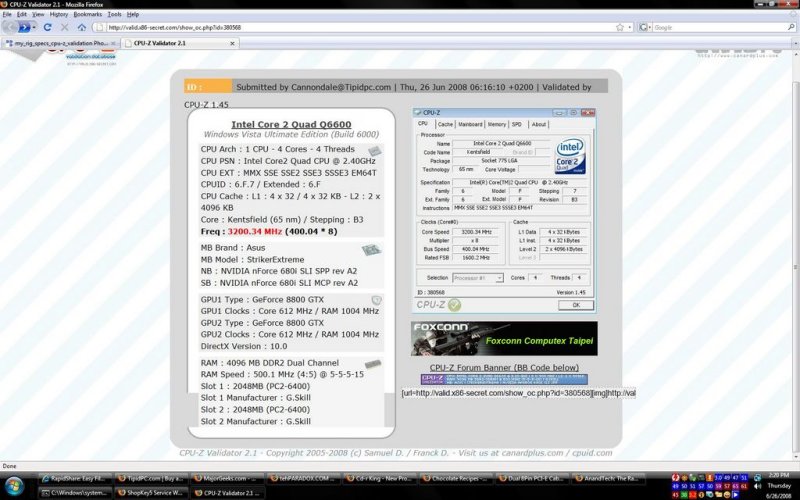
Task: Click the page identity icon in address bar
Action: [100, 28]
